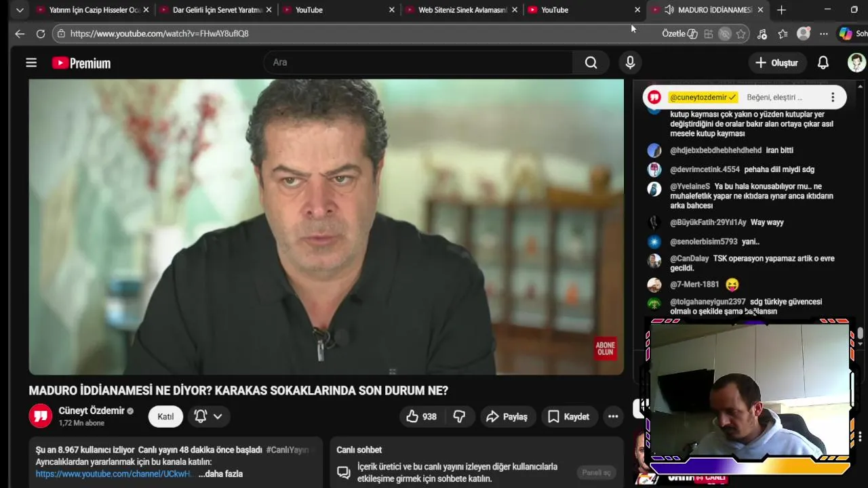The image size is (868, 488).
Task: Click the Özetle Copilot summarize button
Action: coord(680,33)
